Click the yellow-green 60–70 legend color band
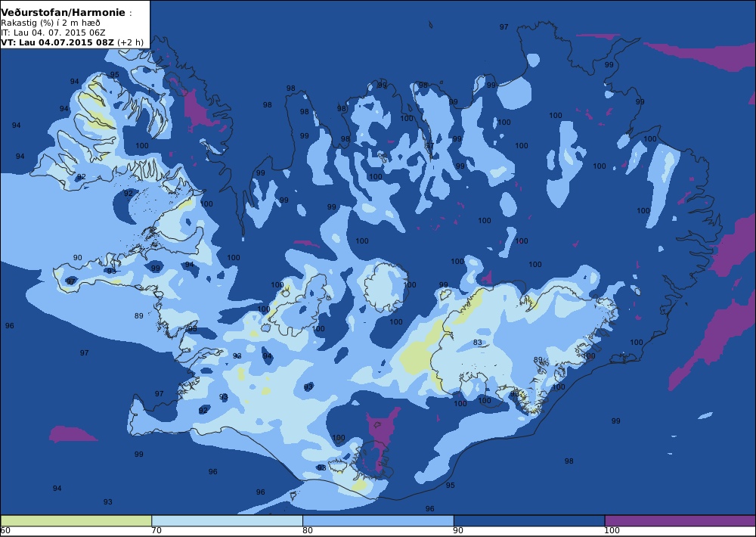Viewport: 756px width, 537px height. [x=76, y=520]
